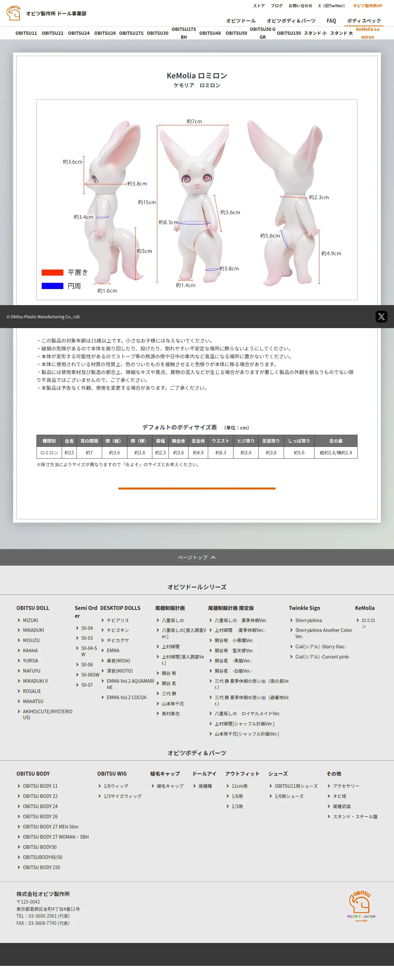Open 1/6ウィッグ link
Screen dimensions: 394x980
(x=116, y=786)
